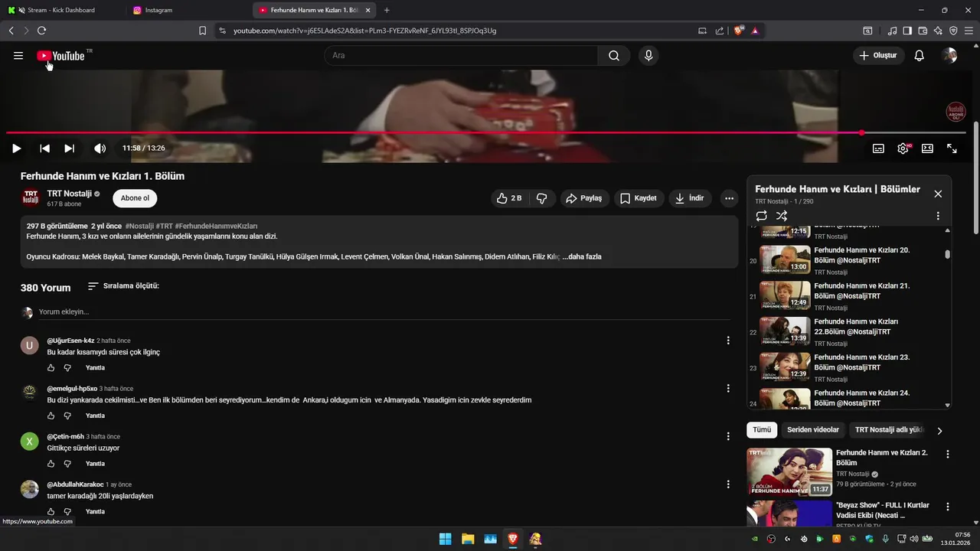Open Brave Leo AI assistant
Image resolution: width=980 pixels, height=551 pixels.
click(x=938, y=31)
